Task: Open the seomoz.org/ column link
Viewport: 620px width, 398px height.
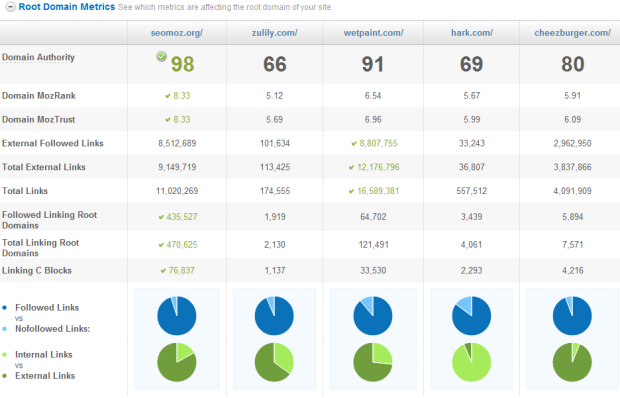Action: click(x=177, y=33)
